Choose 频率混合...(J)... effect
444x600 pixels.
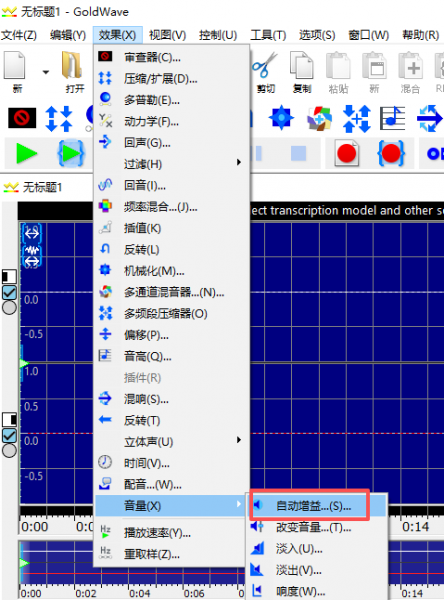(171, 207)
